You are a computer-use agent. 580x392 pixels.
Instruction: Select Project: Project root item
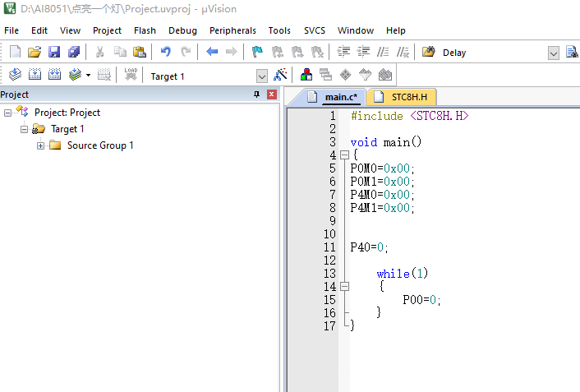pyautogui.click(x=67, y=113)
